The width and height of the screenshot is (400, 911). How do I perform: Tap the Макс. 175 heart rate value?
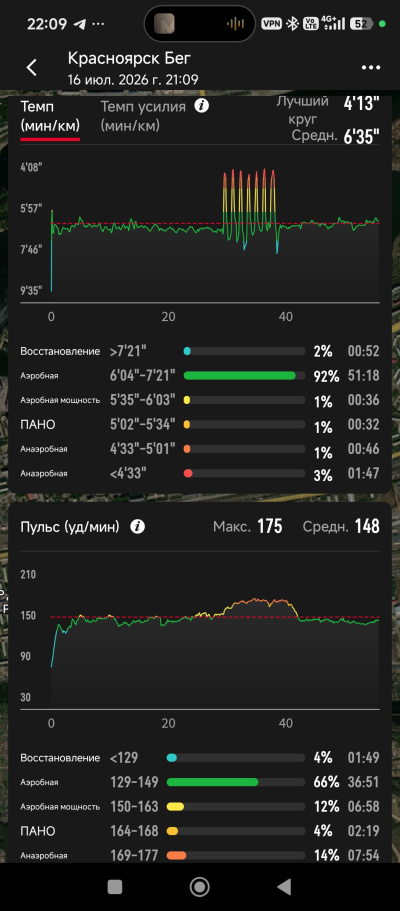click(269, 527)
